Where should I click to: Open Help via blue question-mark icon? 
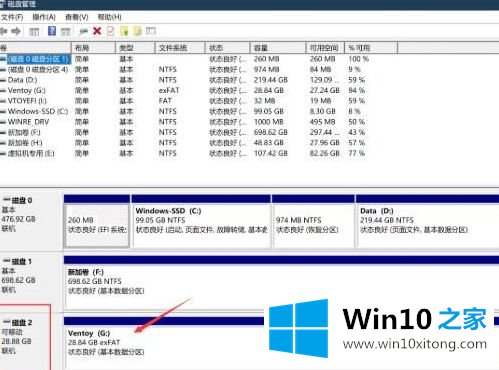click(52, 31)
